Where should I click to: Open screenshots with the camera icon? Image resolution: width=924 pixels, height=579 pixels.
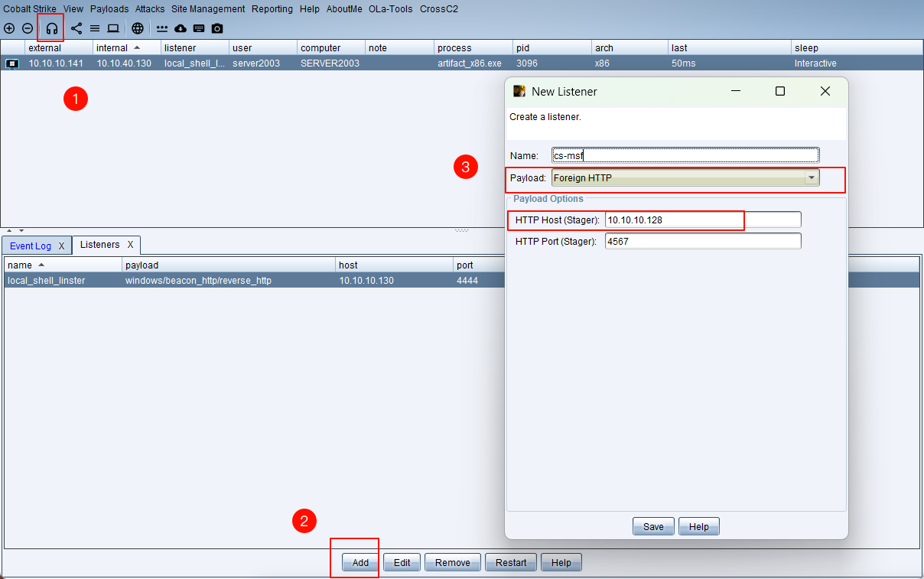click(217, 28)
